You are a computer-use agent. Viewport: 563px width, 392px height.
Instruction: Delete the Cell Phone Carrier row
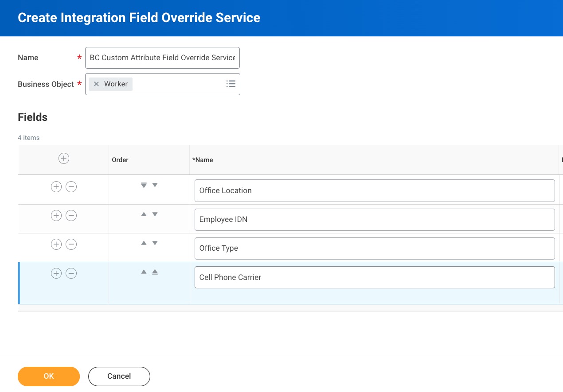(71, 273)
